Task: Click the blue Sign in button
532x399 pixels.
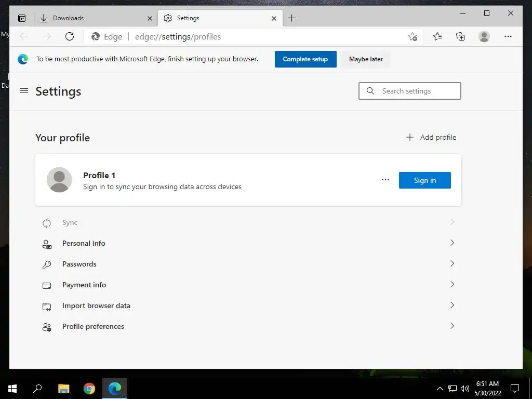Action: (x=425, y=180)
